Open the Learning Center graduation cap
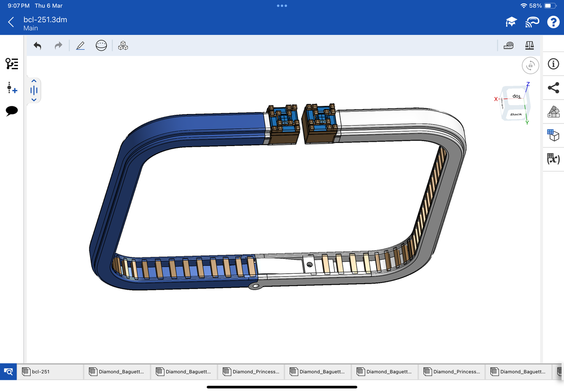 point(511,22)
